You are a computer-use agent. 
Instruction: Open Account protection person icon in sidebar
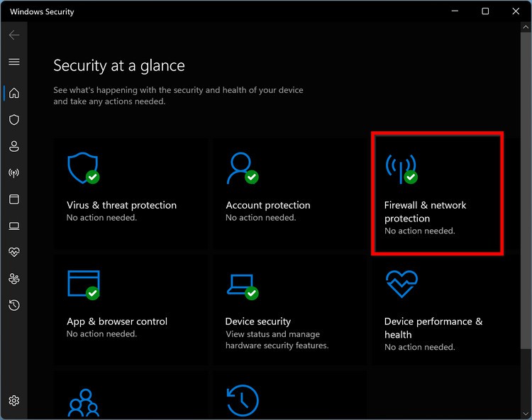click(13, 146)
